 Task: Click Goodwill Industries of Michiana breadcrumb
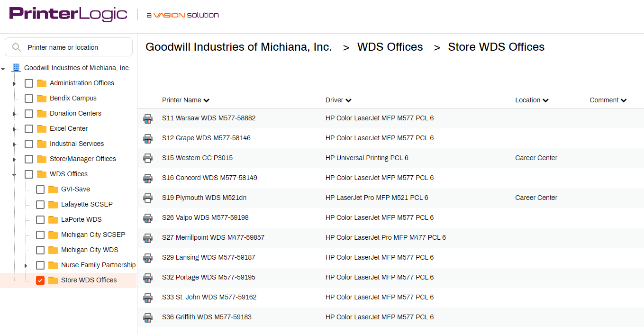(x=238, y=47)
